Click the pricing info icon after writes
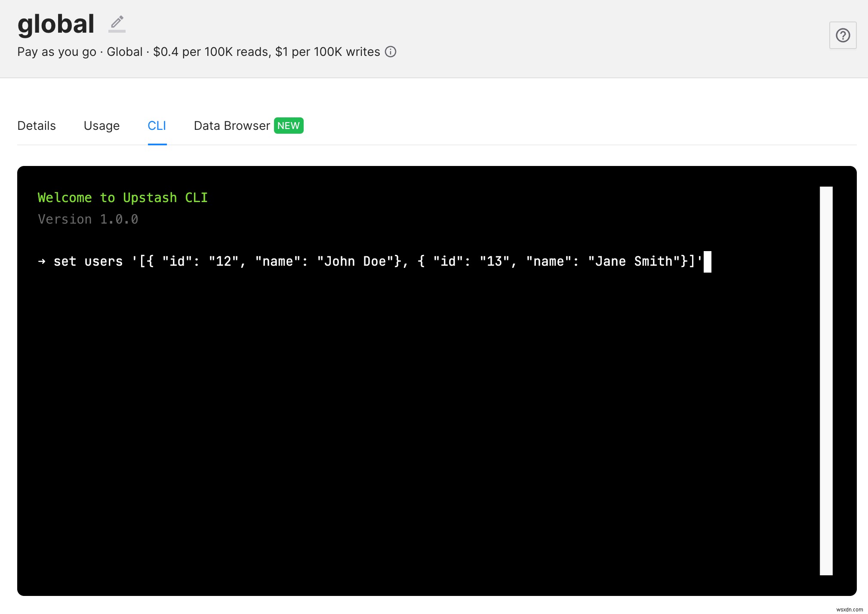The width and height of the screenshot is (868, 614). point(391,52)
